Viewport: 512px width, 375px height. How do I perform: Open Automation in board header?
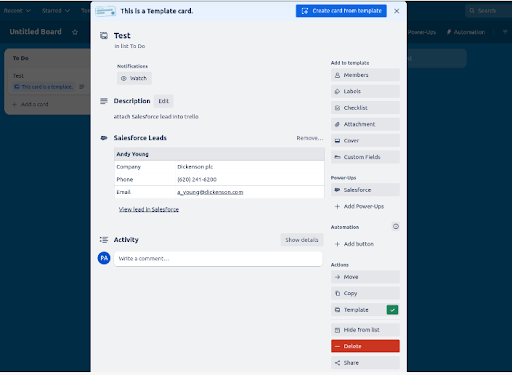(466, 32)
